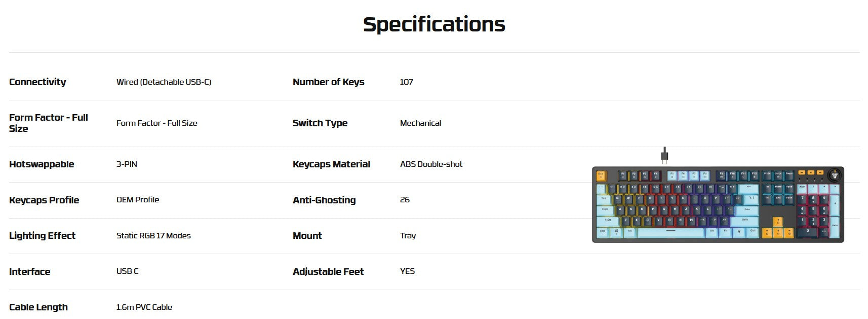Click the volume knob on the keyboard image
Viewport: 868px width, 319px height.
click(834, 175)
